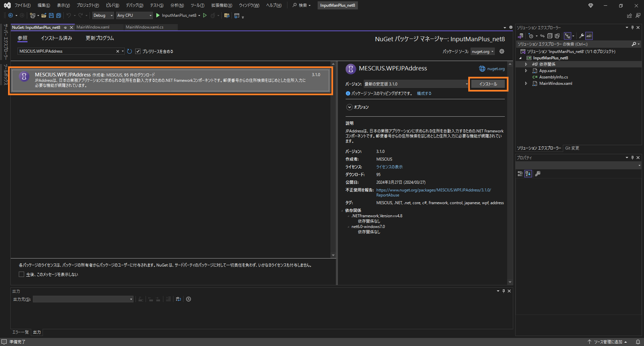Toggle Preview Selected Items in Solution Explorer
644x346 pixels.
[x=589, y=36]
